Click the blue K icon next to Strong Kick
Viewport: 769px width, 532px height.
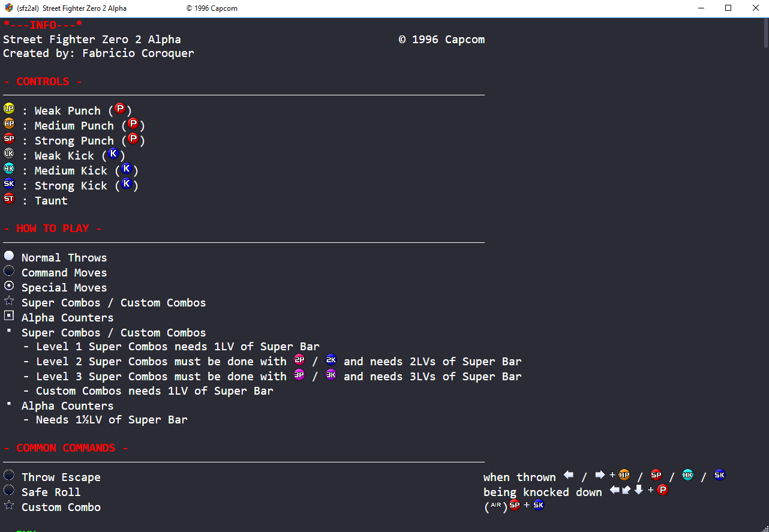pyautogui.click(x=126, y=184)
